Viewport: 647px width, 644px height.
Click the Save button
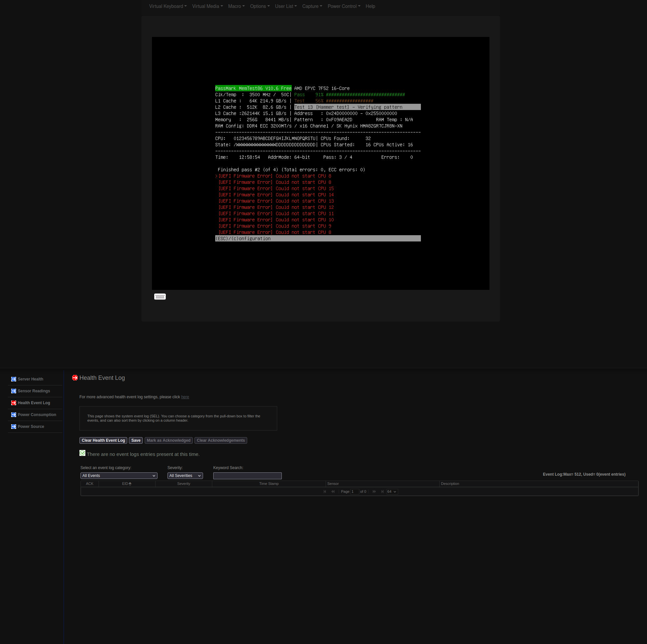pyautogui.click(x=136, y=440)
